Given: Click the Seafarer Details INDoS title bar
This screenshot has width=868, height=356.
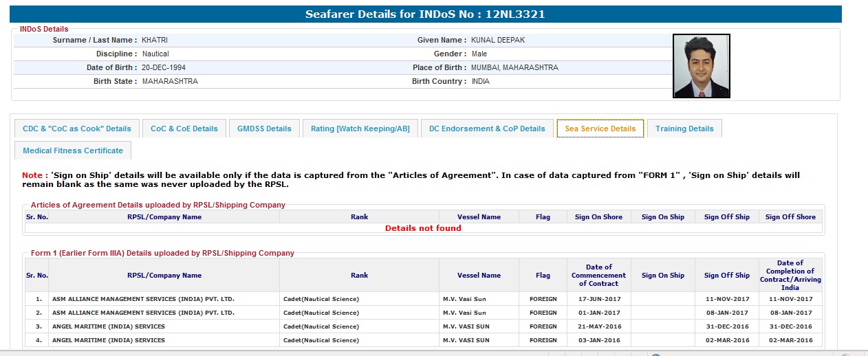Looking at the screenshot, I should (425, 14).
